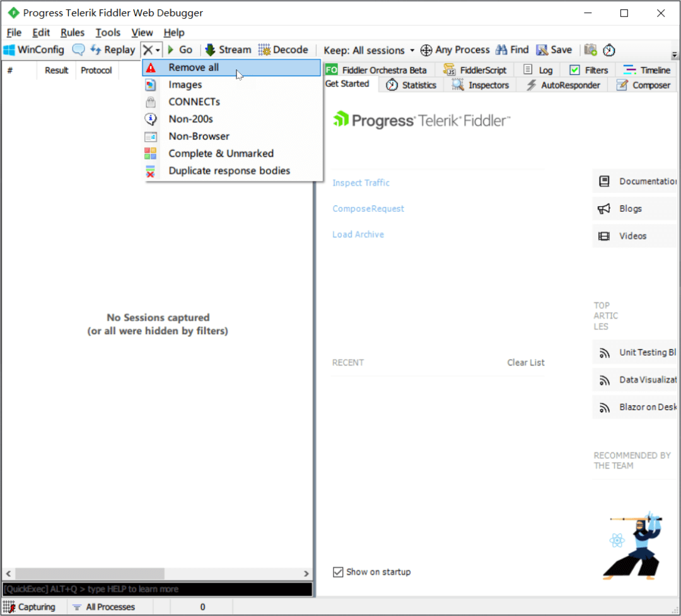Open the Inspectors tab
The height and width of the screenshot is (616, 681).
tap(480, 85)
